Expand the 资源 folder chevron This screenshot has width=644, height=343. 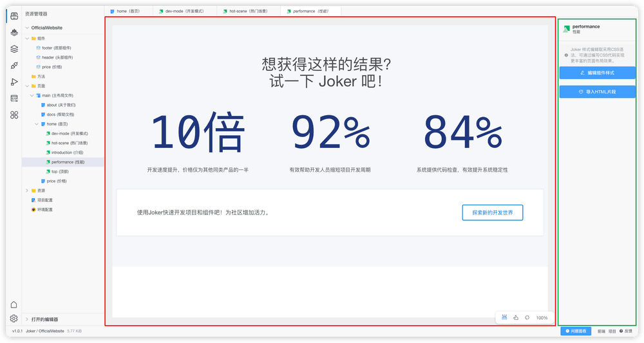point(27,190)
